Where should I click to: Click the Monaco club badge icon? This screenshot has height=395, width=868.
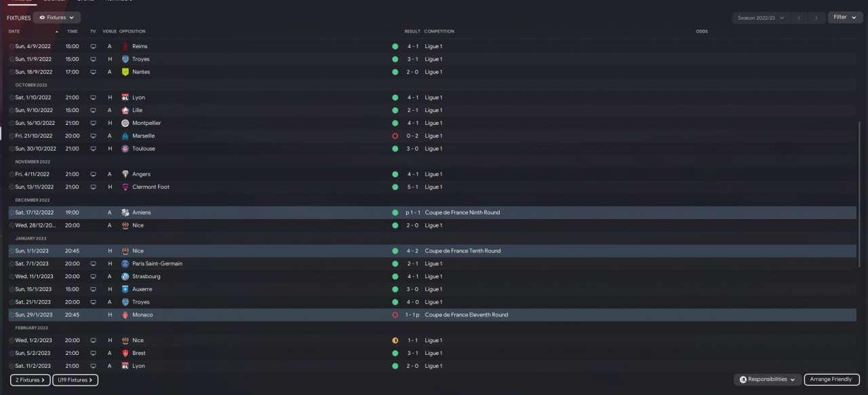click(x=125, y=315)
